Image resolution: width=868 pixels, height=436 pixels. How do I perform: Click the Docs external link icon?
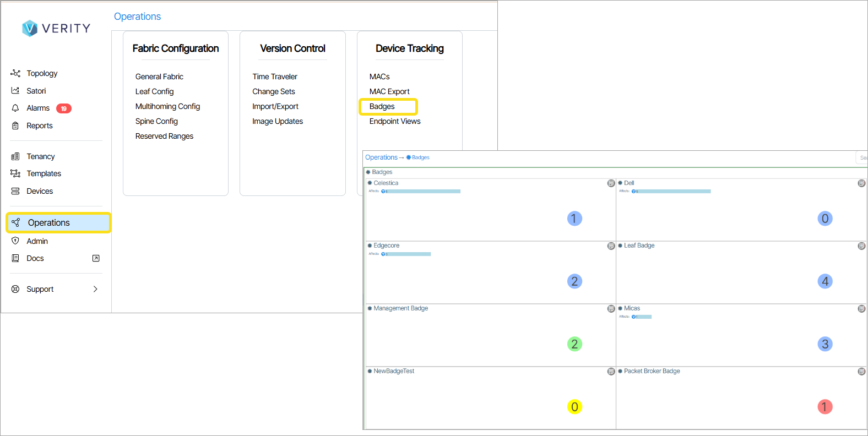[96, 258]
